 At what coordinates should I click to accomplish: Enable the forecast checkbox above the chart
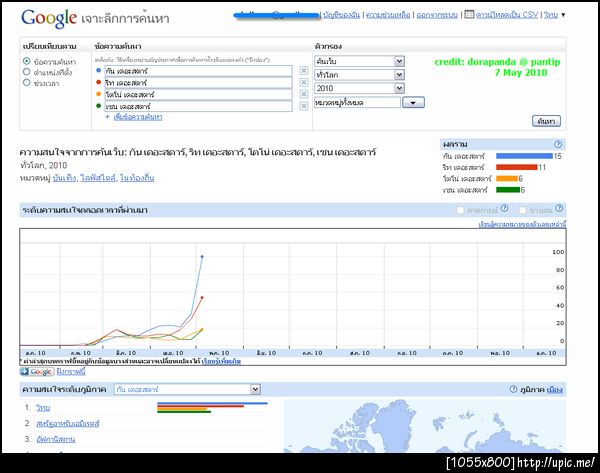tap(460, 210)
